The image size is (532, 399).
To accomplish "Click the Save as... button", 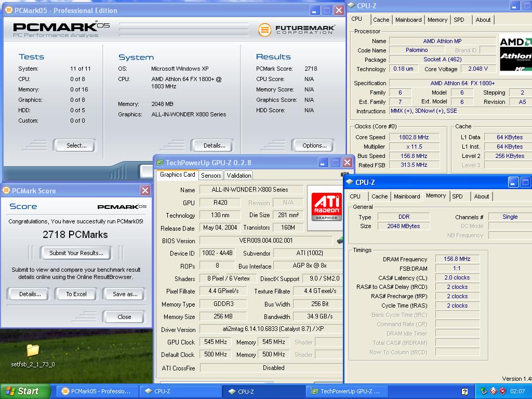I will pyautogui.click(x=124, y=294).
